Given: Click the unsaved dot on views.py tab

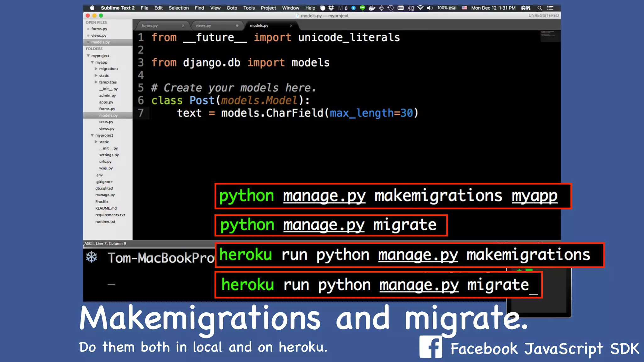Looking at the screenshot, I should pyautogui.click(x=237, y=25).
